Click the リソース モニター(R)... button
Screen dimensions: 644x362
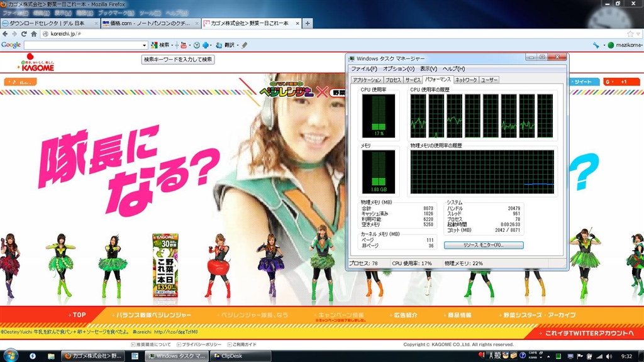tap(483, 245)
